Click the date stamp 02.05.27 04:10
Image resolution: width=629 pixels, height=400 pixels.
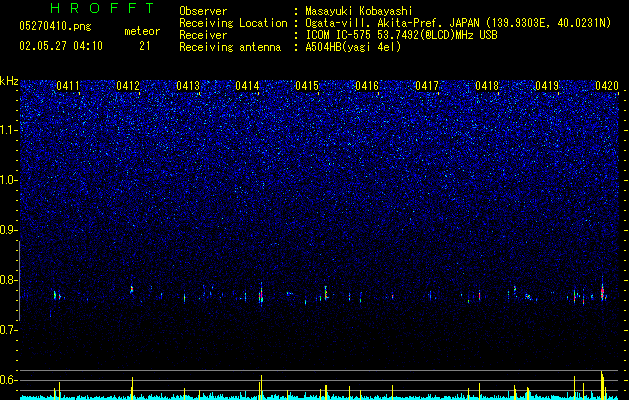(x=61, y=46)
